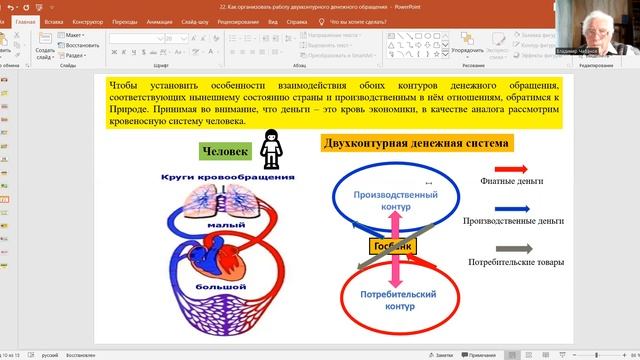The width and height of the screenshot is (640, 360).
Task: Click the Восстановить slide reset button
Action: coord(79,45)
